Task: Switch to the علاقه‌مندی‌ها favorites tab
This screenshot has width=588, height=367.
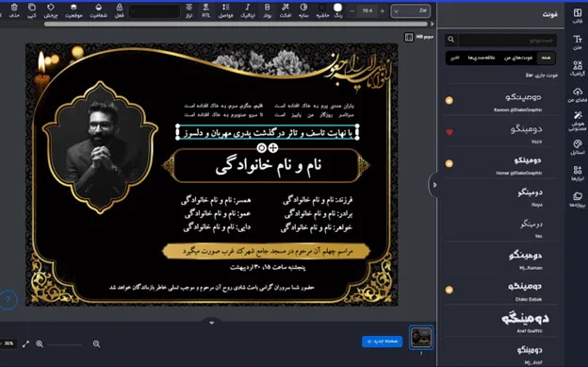Action: [482, 58]
